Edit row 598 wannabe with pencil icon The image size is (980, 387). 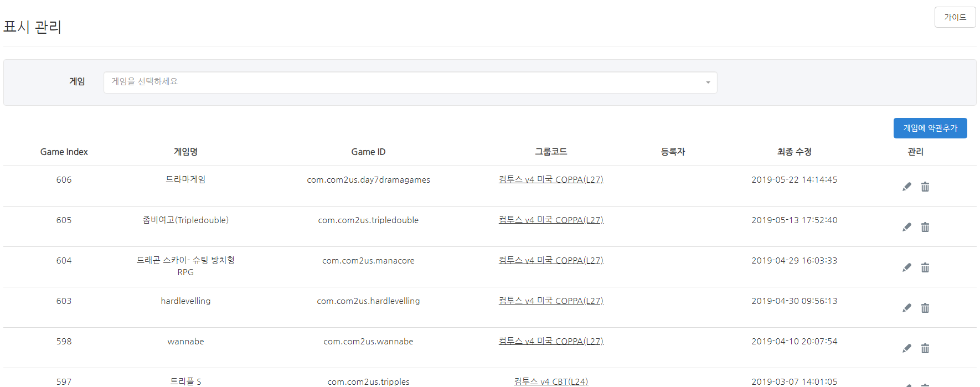click(x=907, y=348)
